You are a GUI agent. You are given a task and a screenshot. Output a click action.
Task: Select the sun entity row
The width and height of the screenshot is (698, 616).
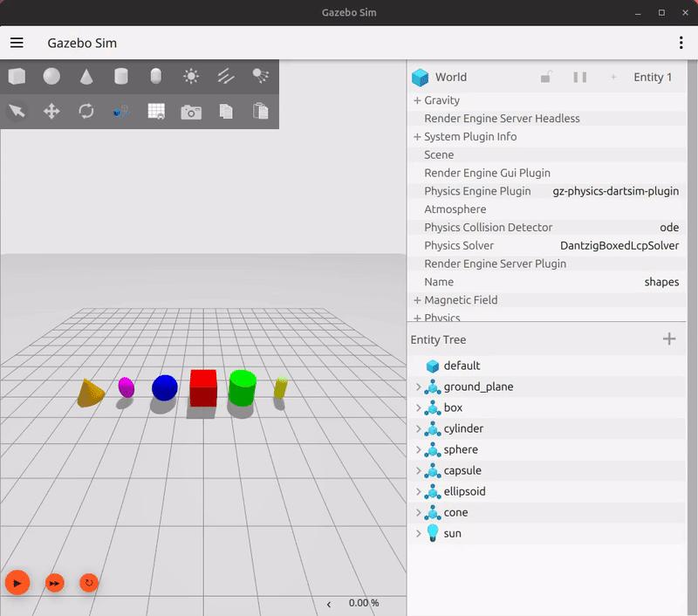pos(547,533)
